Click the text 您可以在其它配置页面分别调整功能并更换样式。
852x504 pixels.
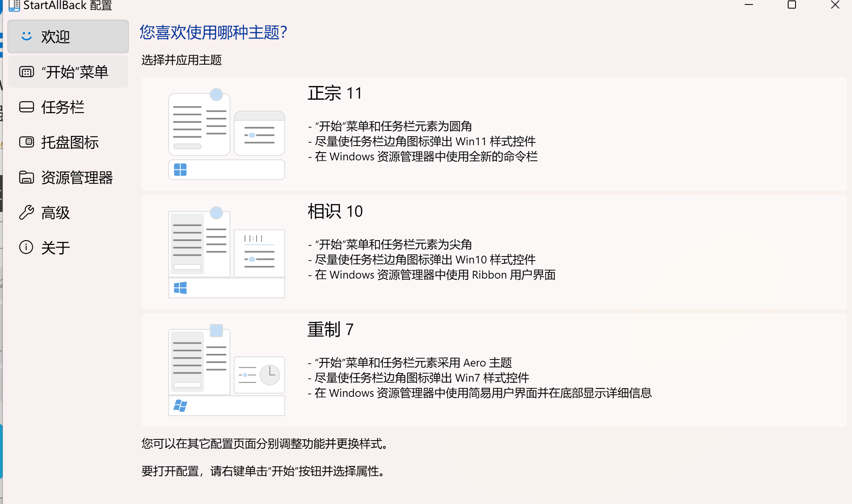coord(265,444)
